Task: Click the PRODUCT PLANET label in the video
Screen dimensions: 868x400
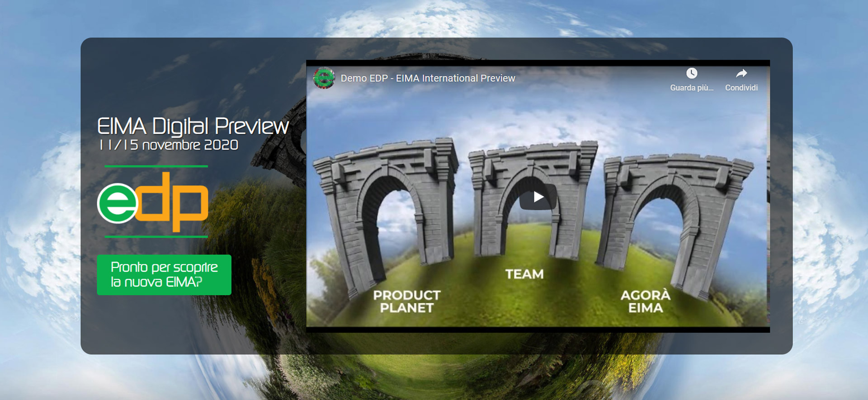Action: tap(407, 301)
